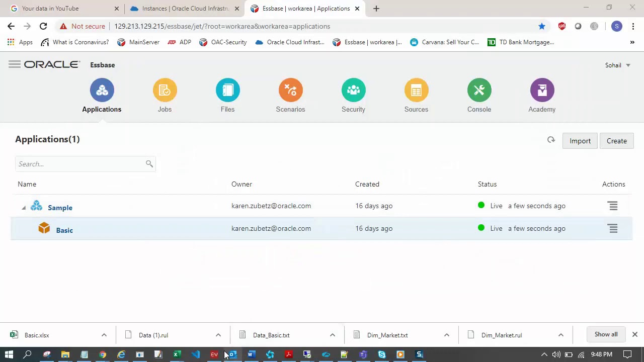
Task: Open the Sample application link
Action: coord(60,208)
